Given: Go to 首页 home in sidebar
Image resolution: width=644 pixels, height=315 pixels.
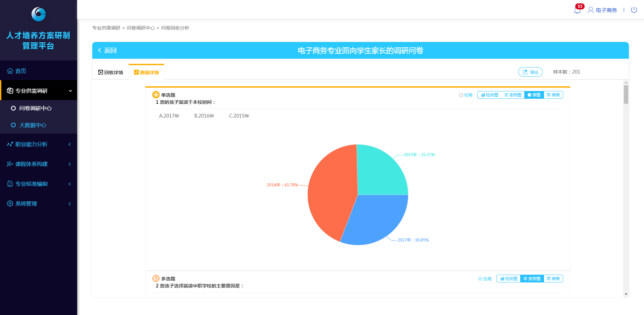Looking at the screenshot, I should point(20,71).
